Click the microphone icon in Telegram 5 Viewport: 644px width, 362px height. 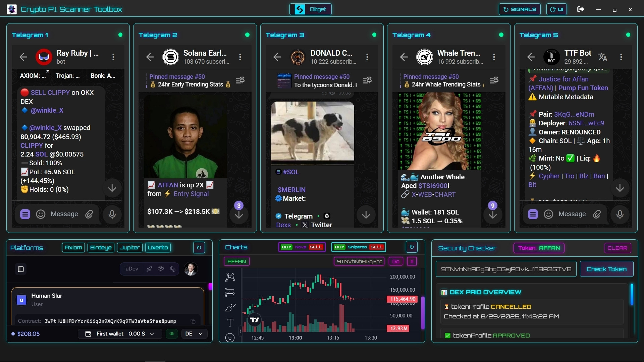tap(620, 214)
